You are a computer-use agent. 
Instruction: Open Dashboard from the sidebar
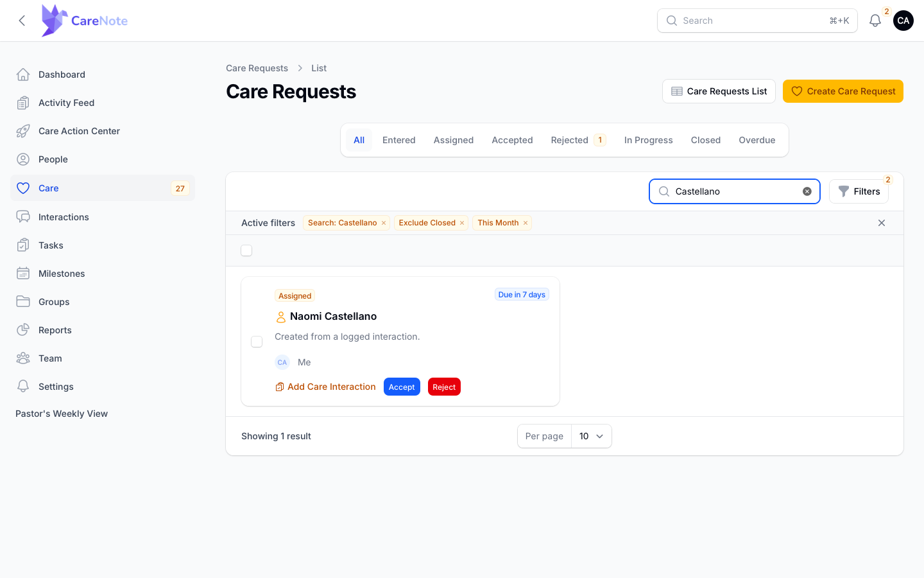(103, 74)
